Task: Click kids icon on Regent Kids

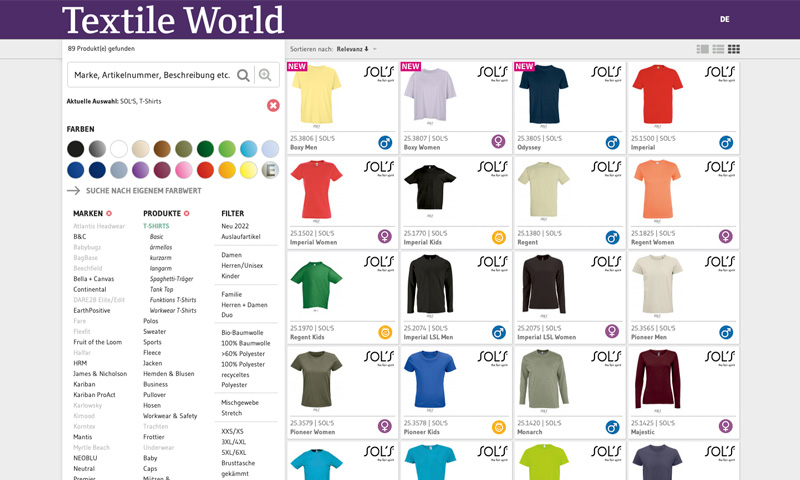Action: 385,332
